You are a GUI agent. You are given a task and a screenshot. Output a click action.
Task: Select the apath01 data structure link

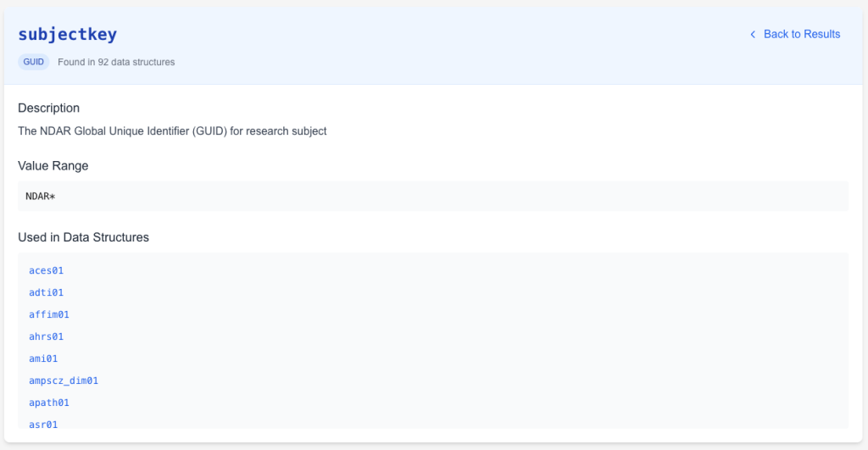49,403
